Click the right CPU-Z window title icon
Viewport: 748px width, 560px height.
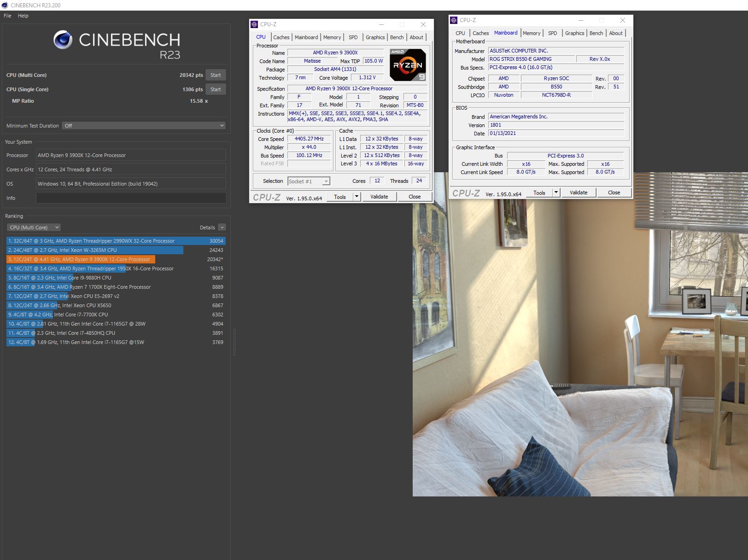[x=454, y=20]
